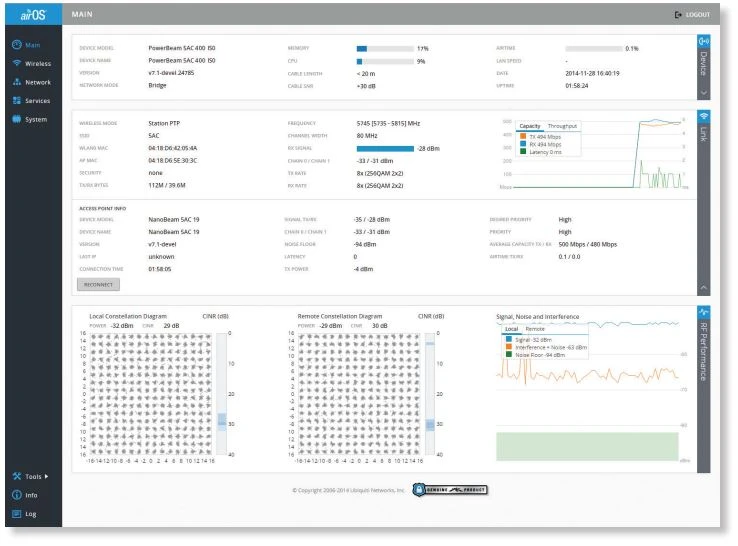Switch chart to the Throughput tab
The image size is (738, 546).
[566, 126]
